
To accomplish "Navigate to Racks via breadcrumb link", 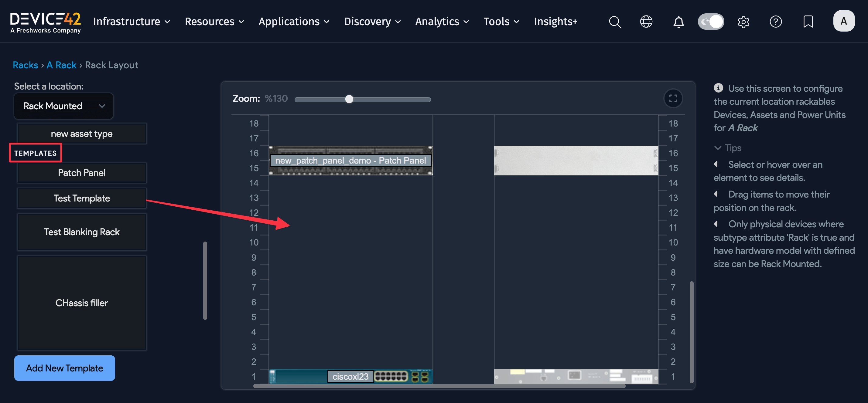I will 25,65.
